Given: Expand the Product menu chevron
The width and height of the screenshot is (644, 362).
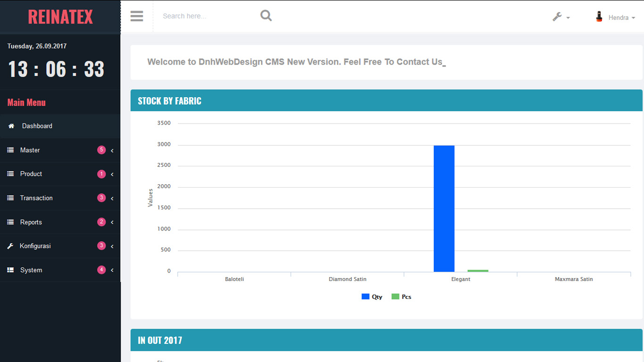Looking at the screenshot, I should tap(112, 174).
